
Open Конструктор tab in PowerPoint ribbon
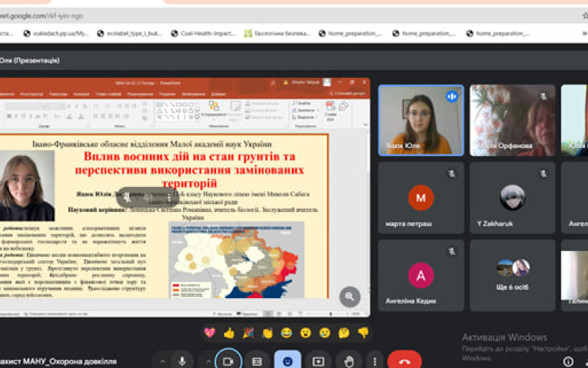(x=32, y=94)
